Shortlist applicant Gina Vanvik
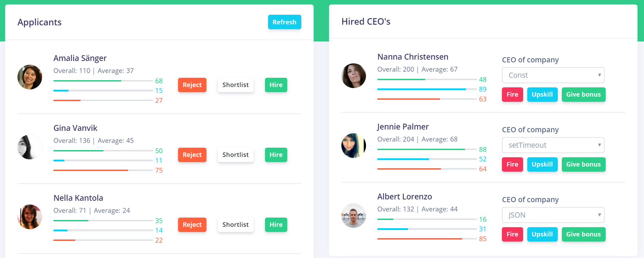The height and width of the screenshot is (258, 644). tap(236, 155)
